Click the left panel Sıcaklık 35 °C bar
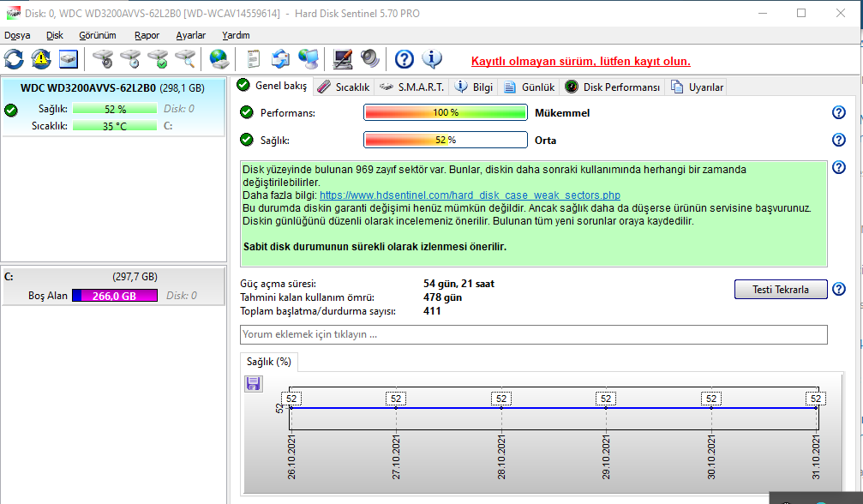Screen dimensions: 863x504 [115, 126]
